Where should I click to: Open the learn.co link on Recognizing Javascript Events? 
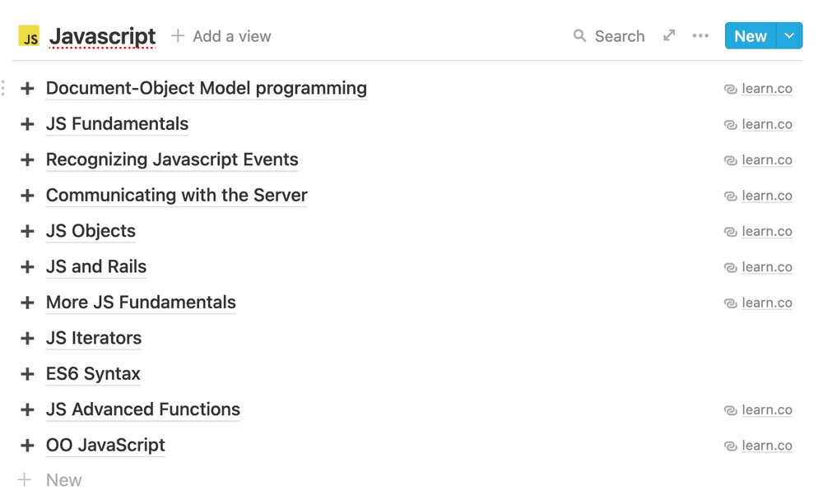click(x=767, y=160)
